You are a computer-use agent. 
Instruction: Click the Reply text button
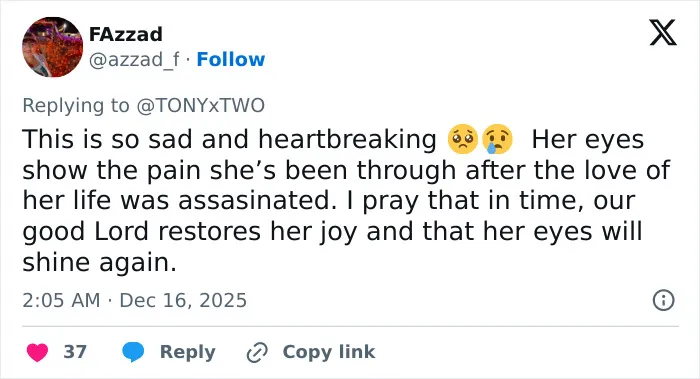pyautogui.click(x=188, y=352)
